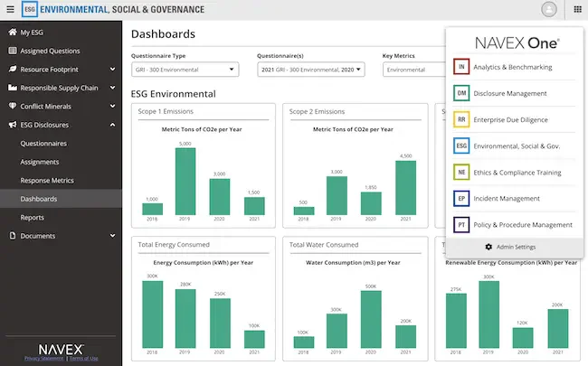Click the Assigned Questions list icon
Image resolution: width=588 pixels, height=366 pixels.
click(x=13, y=51)
